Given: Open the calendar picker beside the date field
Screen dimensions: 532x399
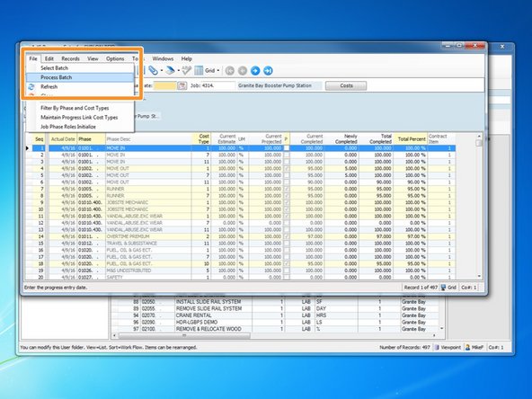Looking at the screenshot, I should pos(182,85).
